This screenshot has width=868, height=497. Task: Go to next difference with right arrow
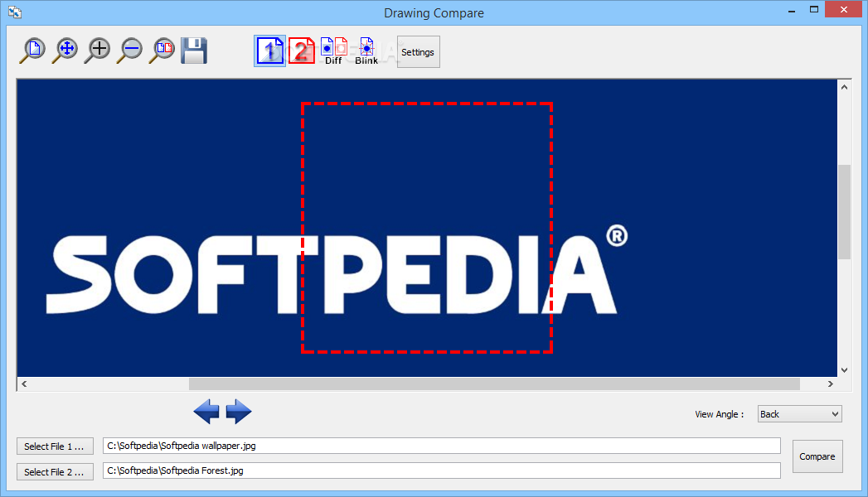(239, 412)
